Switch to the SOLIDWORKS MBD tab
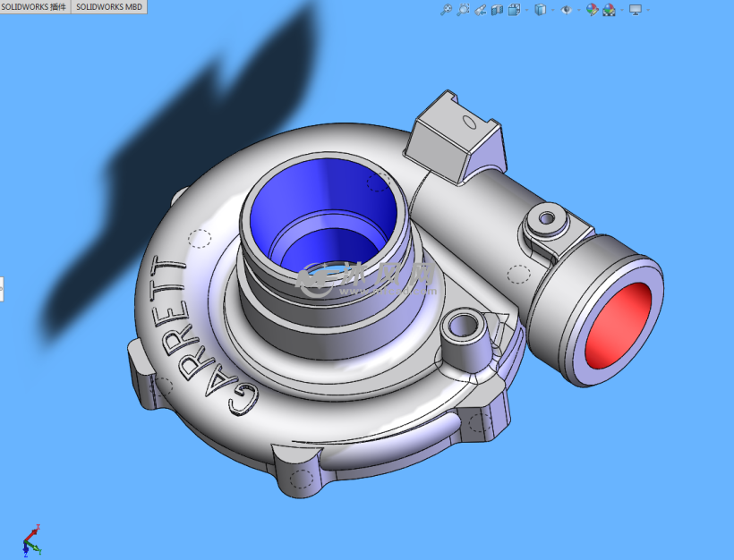Image resolution: width=734 pixels, height=560 pixels. [x=109, y=6]
